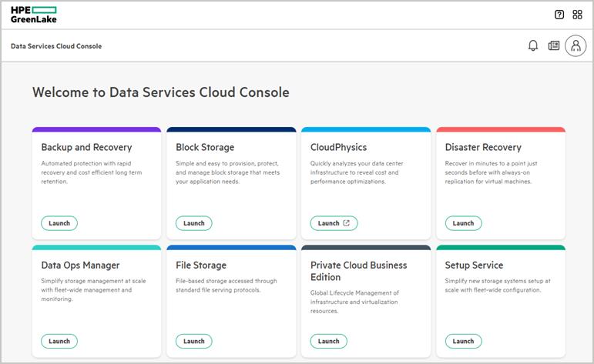Click the 'Quickly analyzes your data center' description
Image resolution: width=594 pixels, height=364 pixels.
click(x=357, y=172)
